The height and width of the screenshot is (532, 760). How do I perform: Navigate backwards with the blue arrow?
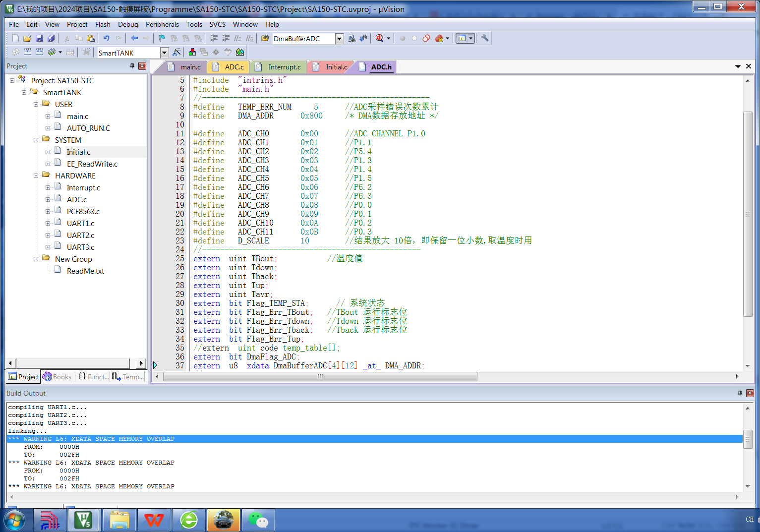pyautogui.click(x=134, y=38)
